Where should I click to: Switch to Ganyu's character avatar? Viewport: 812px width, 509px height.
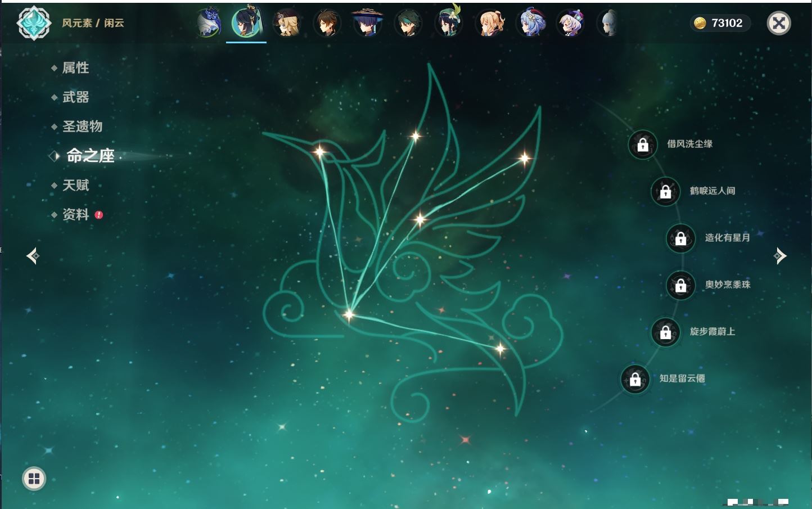click(530, 23)
